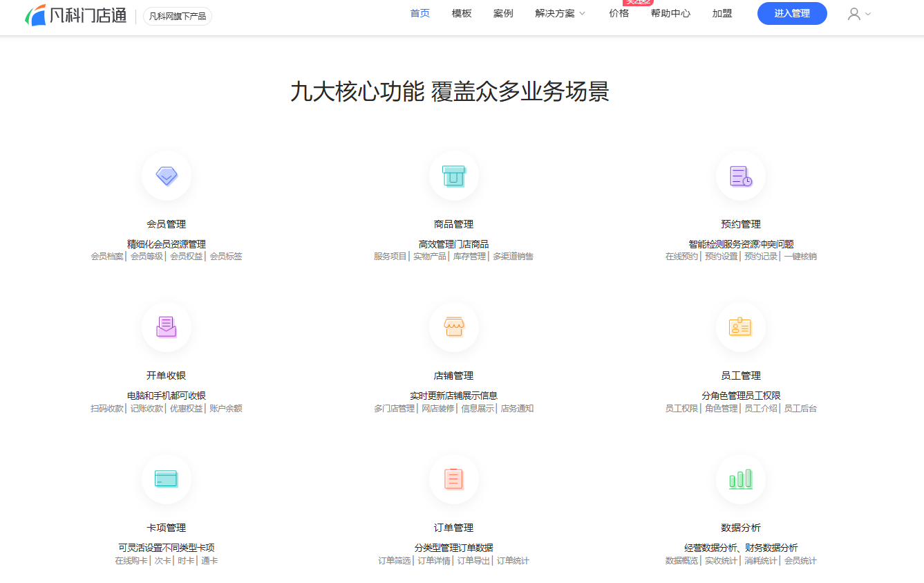Select the 预约管理 schedule icon
The width and height of the screenshot is (924, 583).
740,176
